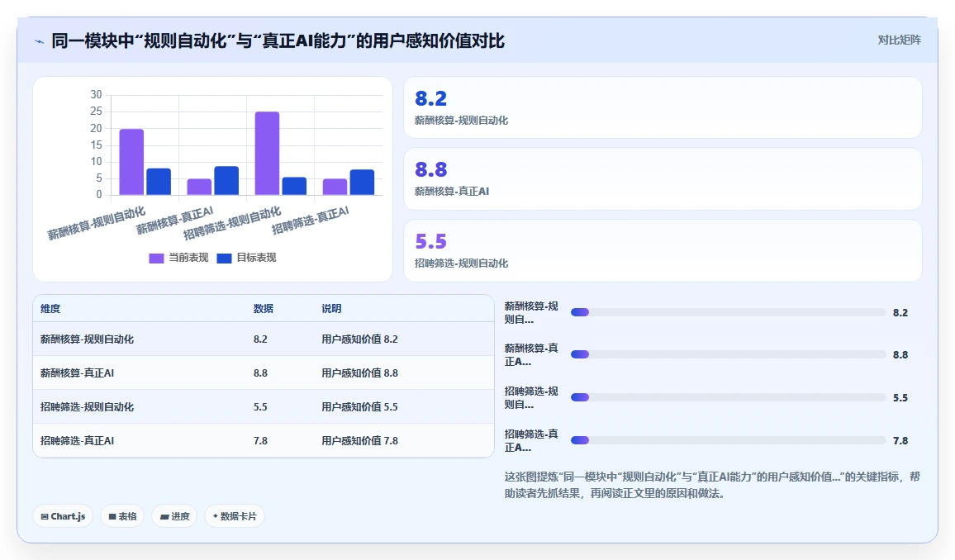
Task: Click the 8.2 progress bar for 薪酬核算-规则自动化
Action: pos(728,312)
